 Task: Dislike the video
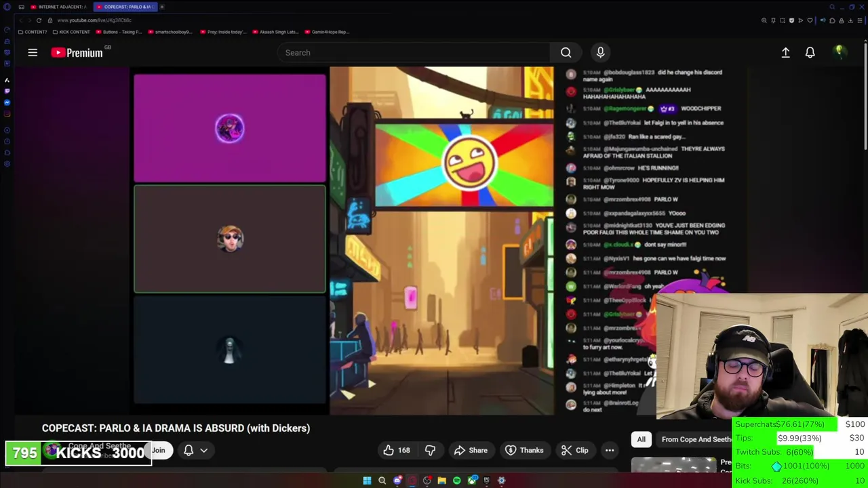(430, 450)
